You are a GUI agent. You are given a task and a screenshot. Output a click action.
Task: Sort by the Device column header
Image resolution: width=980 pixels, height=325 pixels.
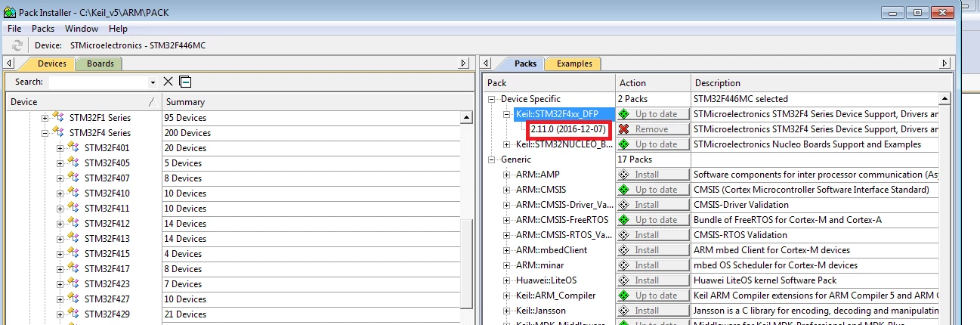[x=83, y=102]
